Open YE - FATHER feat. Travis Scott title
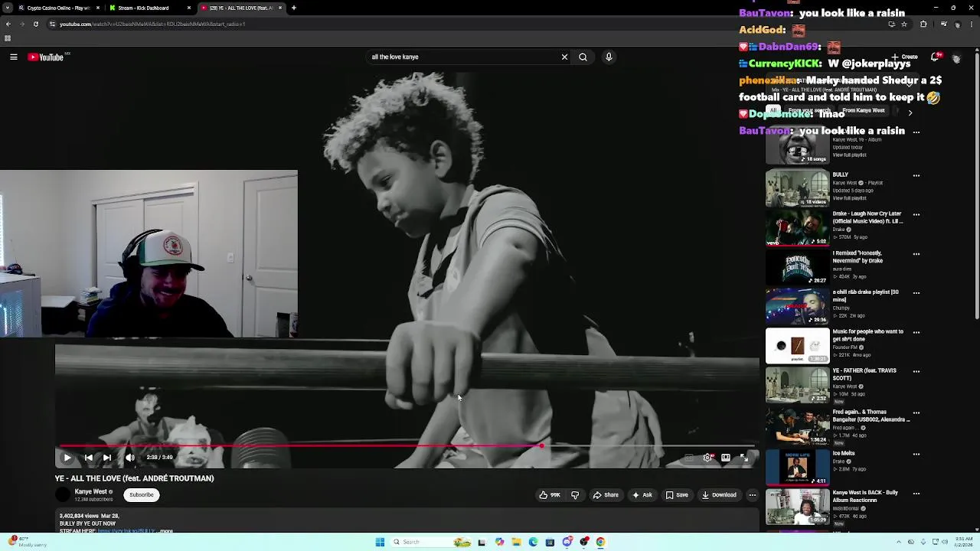Screen dimensions: 980x551 [x=864, y=374]
